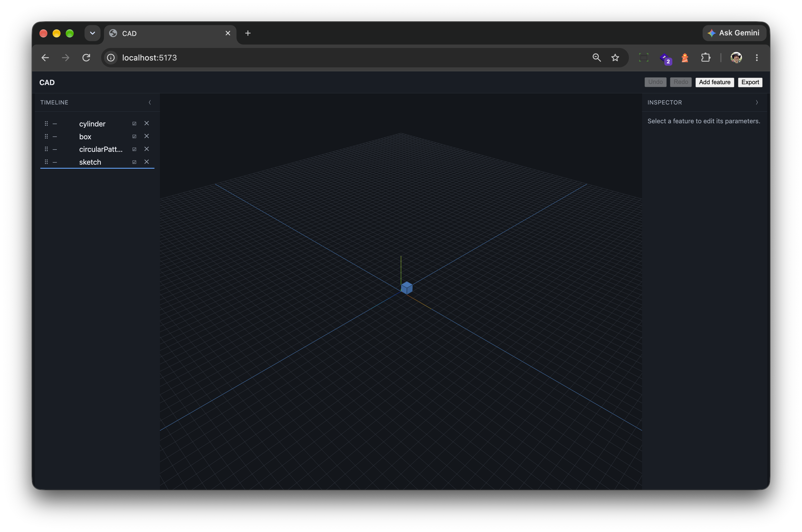Click the dash icon on the circularPatt... row
This screenshot has width=802, height=532.
(x=55, y=149)
